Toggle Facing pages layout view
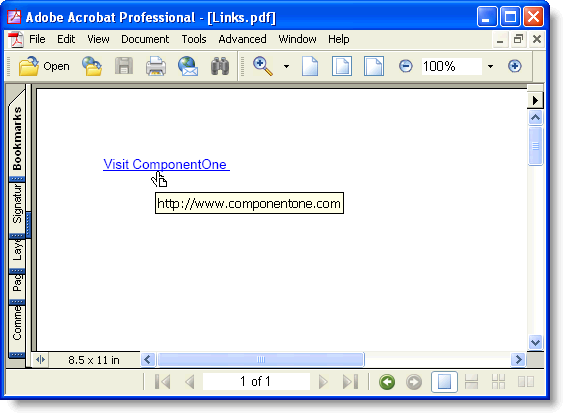This screenshot has width=566, height=416. point(526,382)
